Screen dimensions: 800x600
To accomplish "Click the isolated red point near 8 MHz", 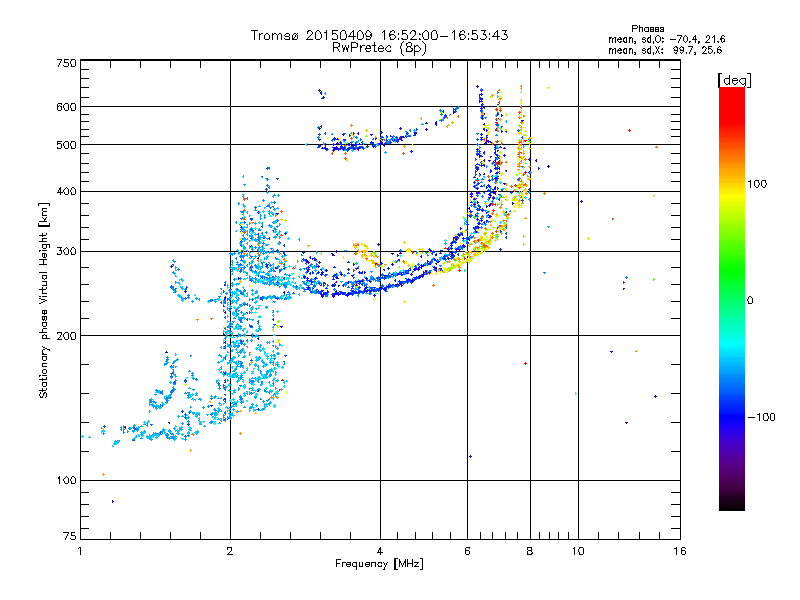I will coord(526,364).
